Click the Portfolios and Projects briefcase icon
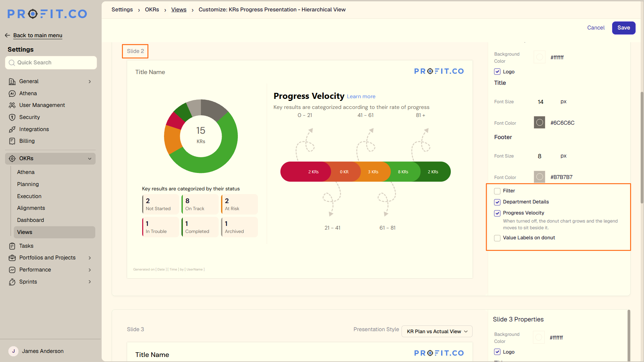The width and height of the screenshot is (644, 362). 12,258
